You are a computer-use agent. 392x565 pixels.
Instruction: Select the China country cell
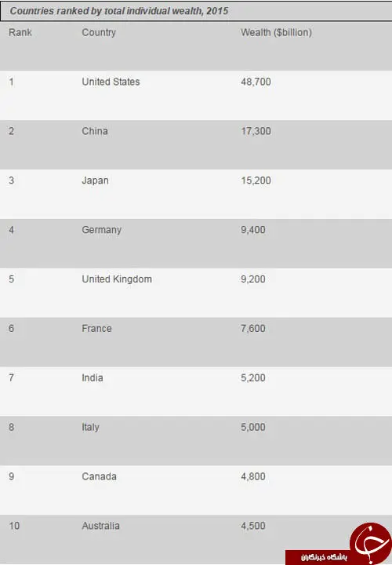point(95,131)
